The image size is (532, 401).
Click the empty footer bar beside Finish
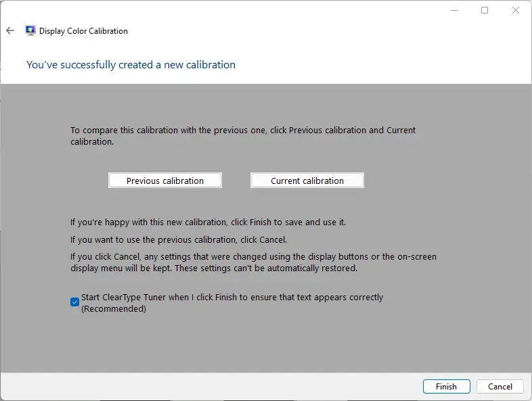point(210,386)
